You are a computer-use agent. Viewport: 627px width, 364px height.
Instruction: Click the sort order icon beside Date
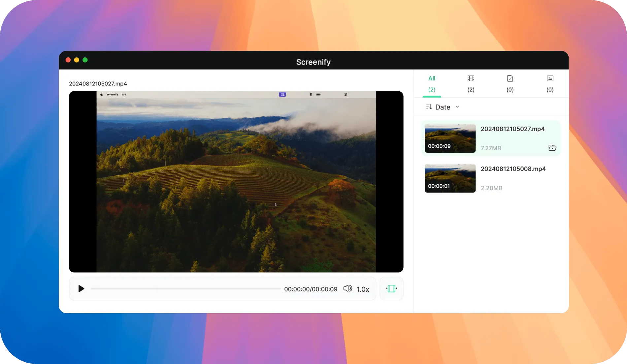[429, 107]
